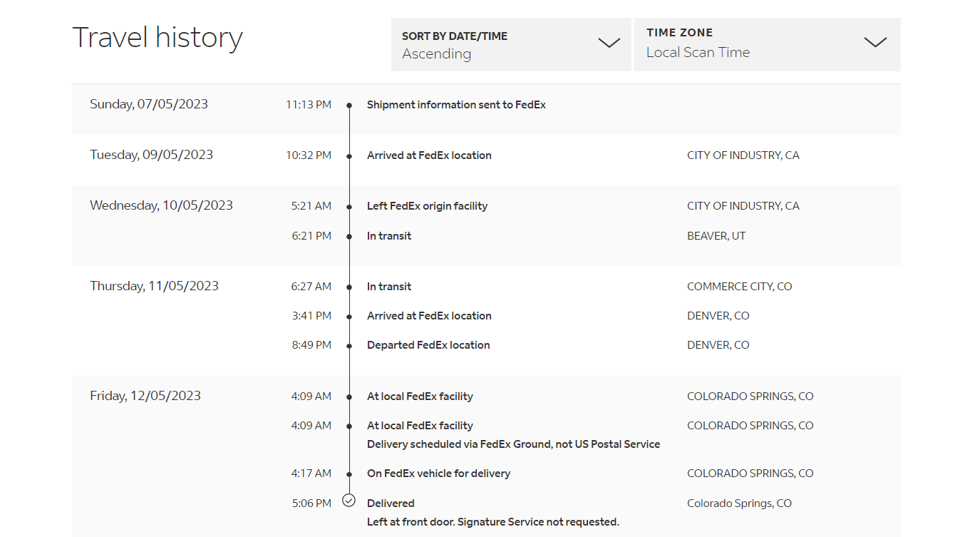Select the 'Arrived at FedEx location' Denver entry
The width and height of the screenshot is (980, 537).
429,316
